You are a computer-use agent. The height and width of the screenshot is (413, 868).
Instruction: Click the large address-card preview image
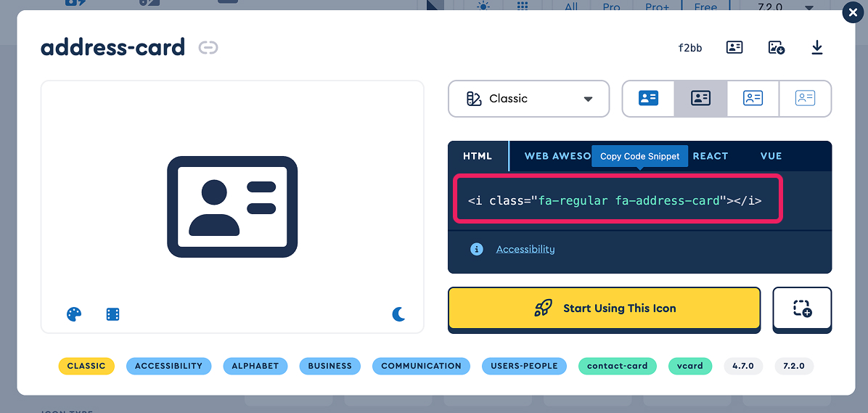(232, 206)
